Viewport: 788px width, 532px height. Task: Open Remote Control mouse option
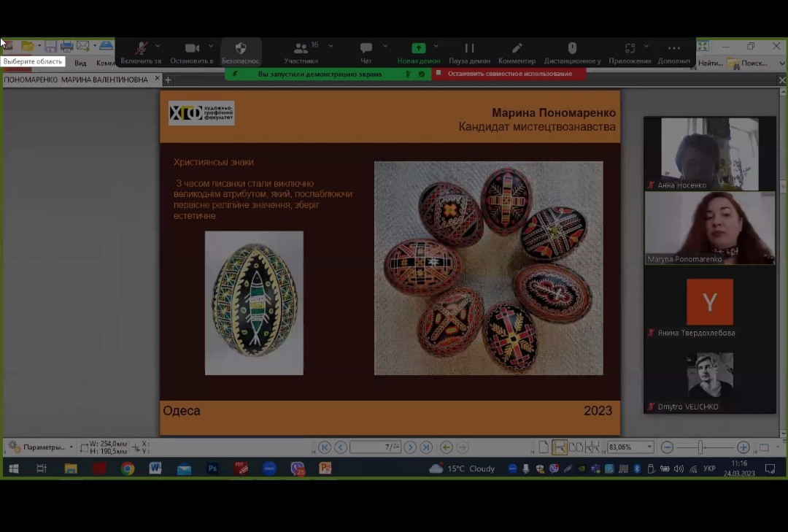(572, 49)
